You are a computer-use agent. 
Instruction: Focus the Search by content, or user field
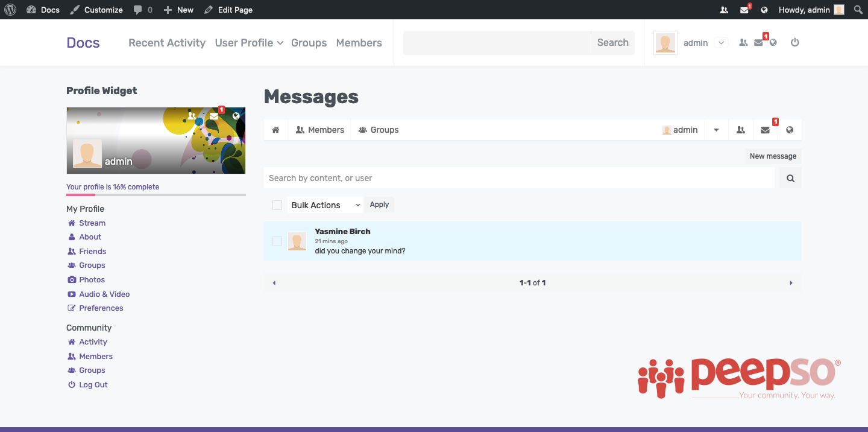coord(519,178)
